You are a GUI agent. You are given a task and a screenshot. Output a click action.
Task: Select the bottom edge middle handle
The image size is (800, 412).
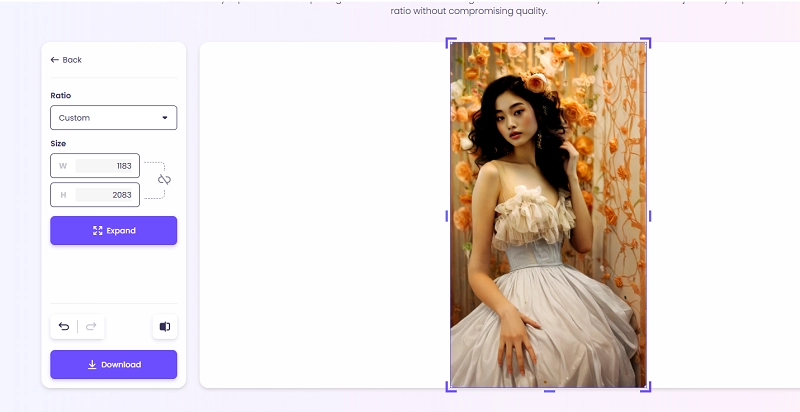coord(549,391)
